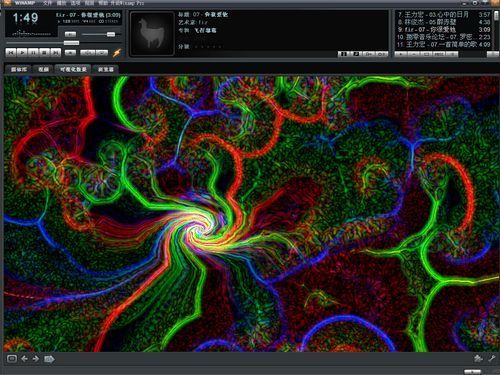This screenshot has width=500, height=375.
Task: Select playlist item 10 with duration 2:23
Action: pos(443,37)
